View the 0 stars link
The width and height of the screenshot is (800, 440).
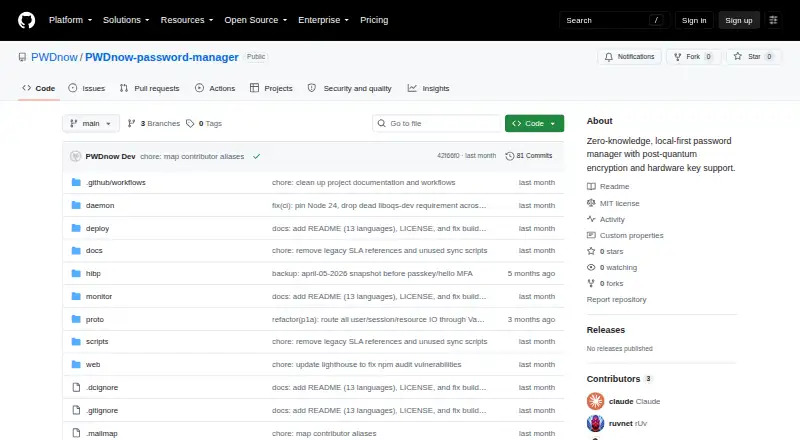click(x=606, y=252)
